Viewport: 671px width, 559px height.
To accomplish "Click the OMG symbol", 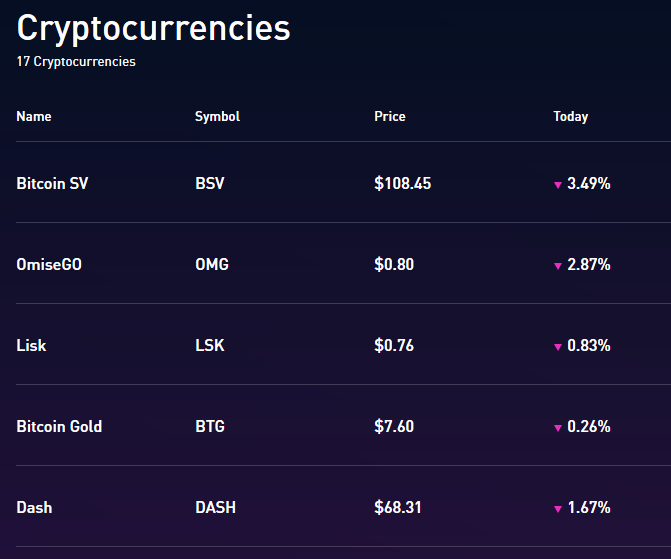I will (x=212, y=265).
